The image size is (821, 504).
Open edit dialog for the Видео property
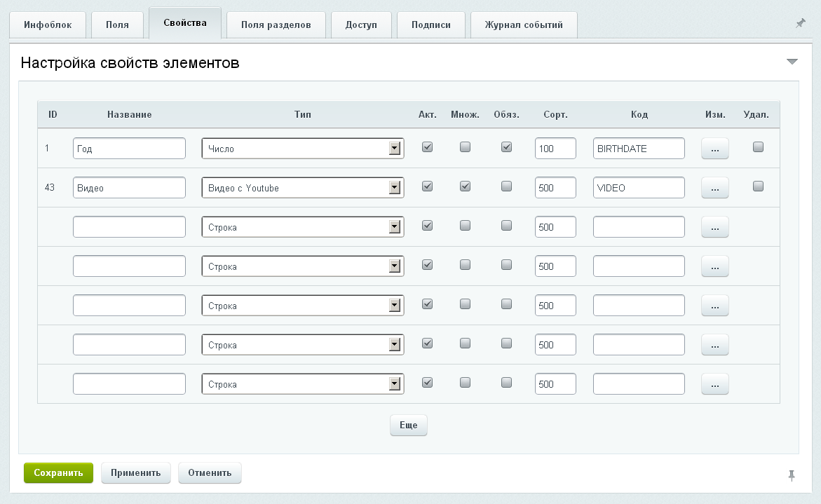(x=714, y=188)
